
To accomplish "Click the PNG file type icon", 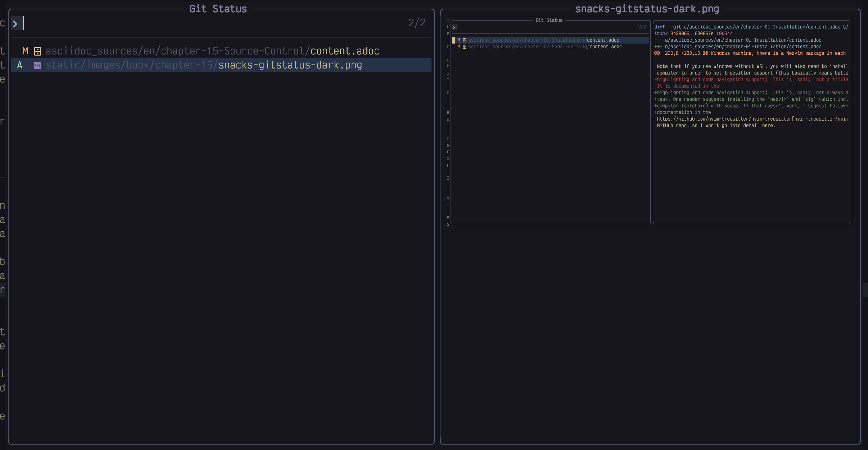I will (37, 66).
